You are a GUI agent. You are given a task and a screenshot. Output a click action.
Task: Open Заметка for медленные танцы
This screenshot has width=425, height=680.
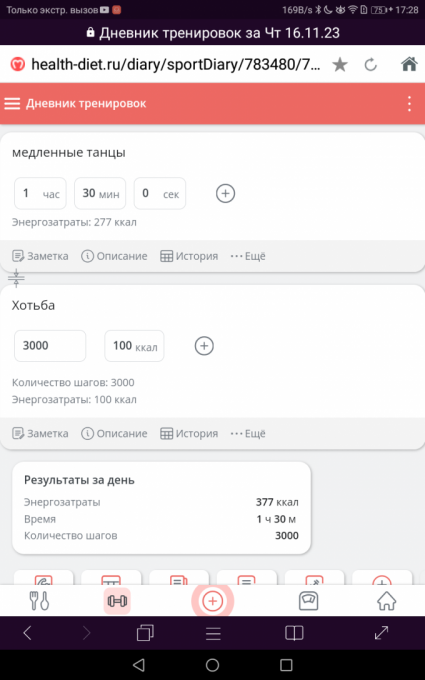pyautogui.click(x=40, y=256)
